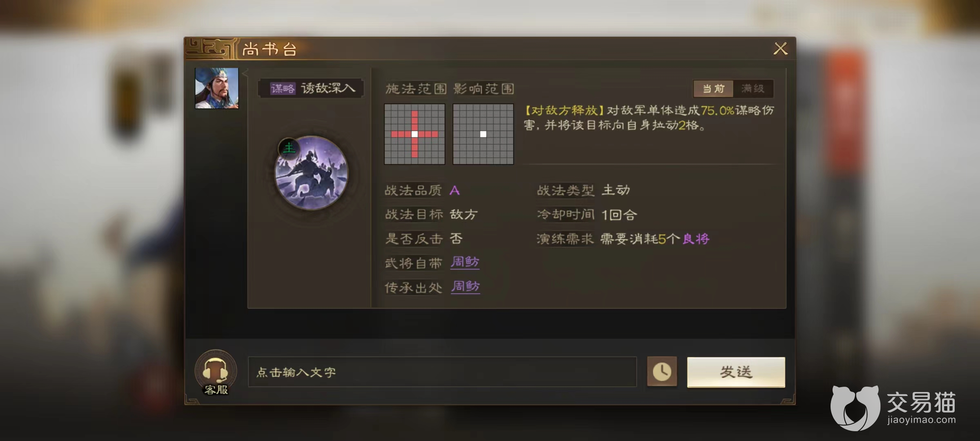980x441 pixels.
Task: Click the 良将 requirement link
Action: (x=696, y=239)
